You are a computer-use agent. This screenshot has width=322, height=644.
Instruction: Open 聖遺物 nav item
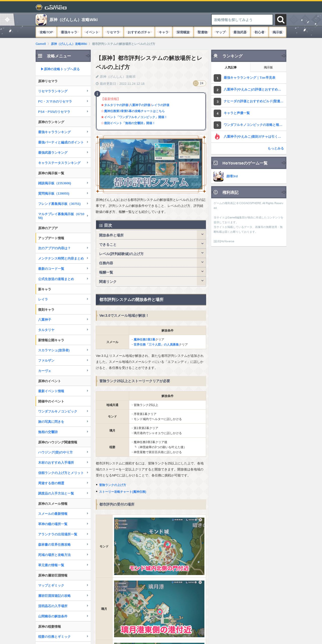click(202, 32)
